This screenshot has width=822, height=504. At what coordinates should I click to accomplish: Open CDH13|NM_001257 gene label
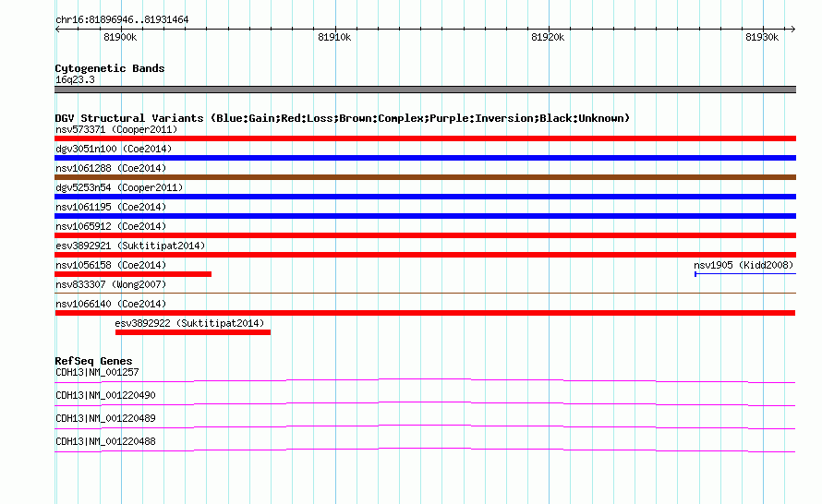coord(97,373)
